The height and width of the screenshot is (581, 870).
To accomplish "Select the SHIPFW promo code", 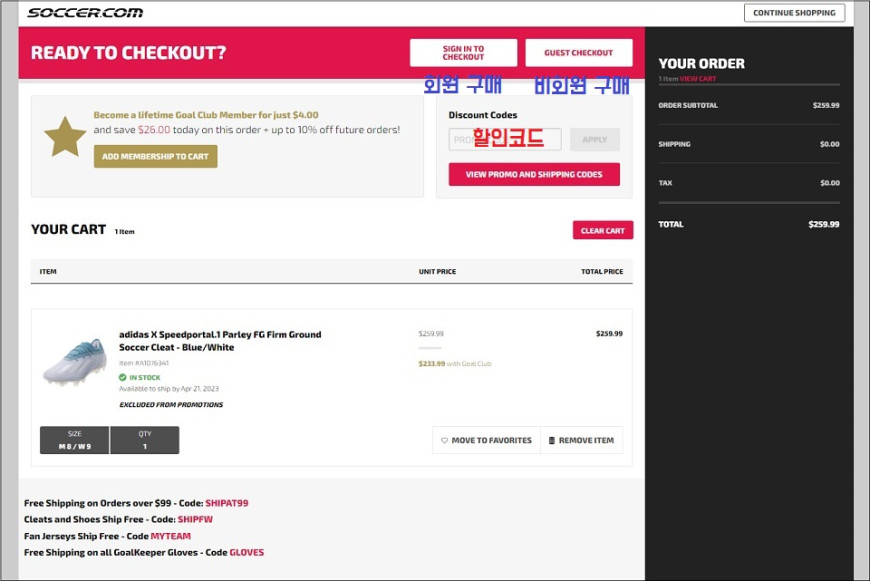I will tap(195, 519).
